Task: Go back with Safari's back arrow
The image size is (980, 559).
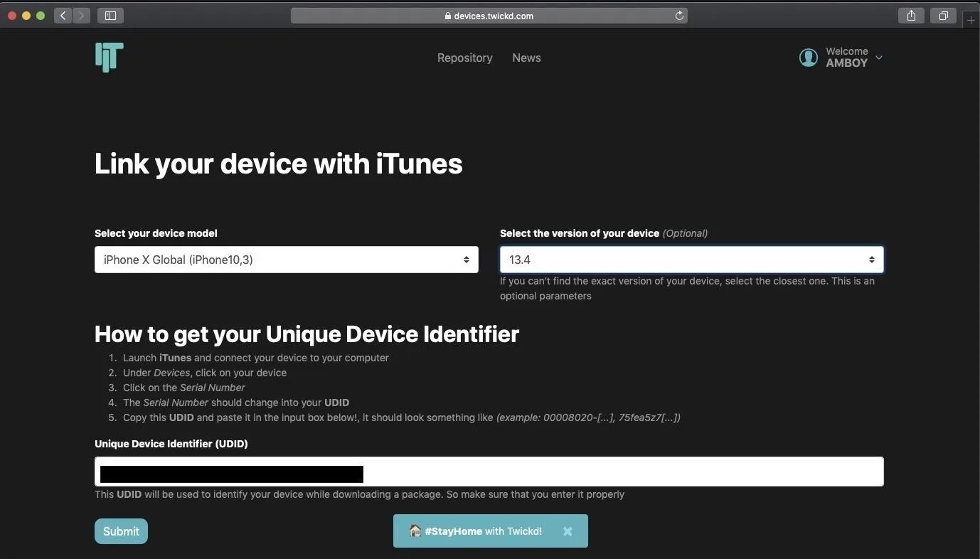Action: click(x=63, y=15)
